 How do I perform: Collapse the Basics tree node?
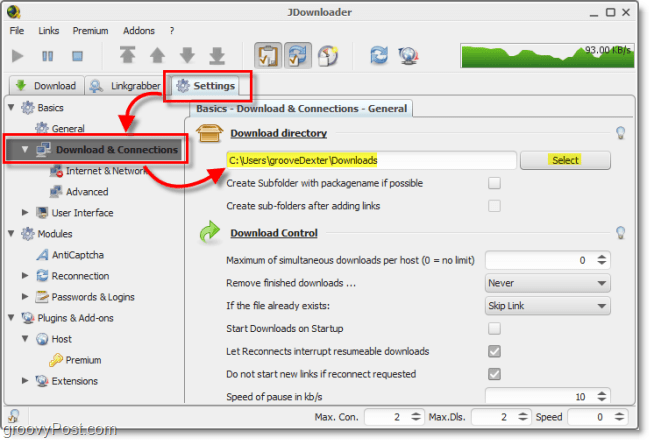[x=12, y=108]
